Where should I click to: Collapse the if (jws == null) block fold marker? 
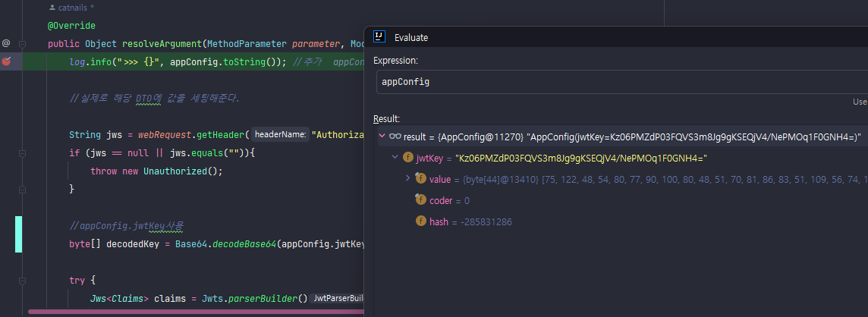pos(23,152)
